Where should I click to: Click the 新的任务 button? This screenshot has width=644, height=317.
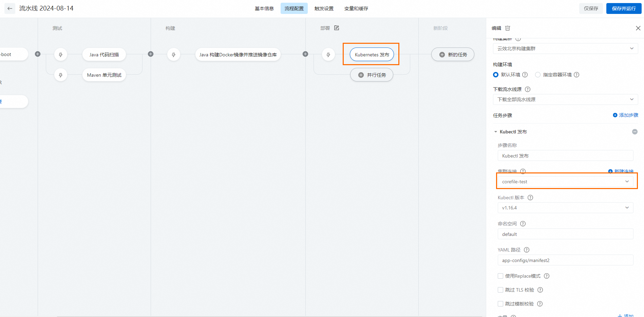click(453, 54)
